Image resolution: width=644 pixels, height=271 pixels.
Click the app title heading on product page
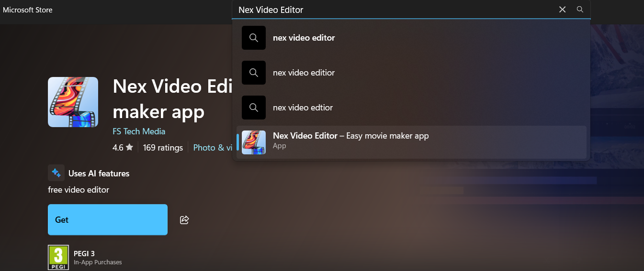pyautogui.click(x=172, y=99)
